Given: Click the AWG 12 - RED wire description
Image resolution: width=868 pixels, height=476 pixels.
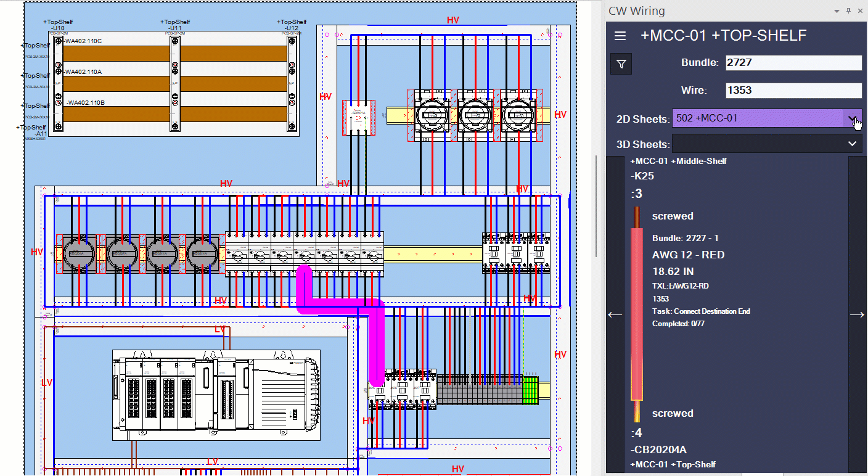Looking at the screenshot, I should tap(688, 254).
